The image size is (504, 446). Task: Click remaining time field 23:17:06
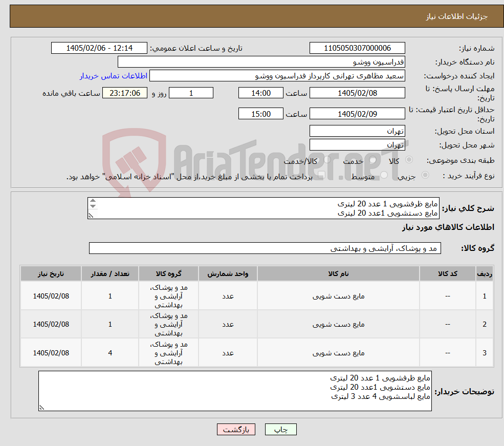click(125, 93)
